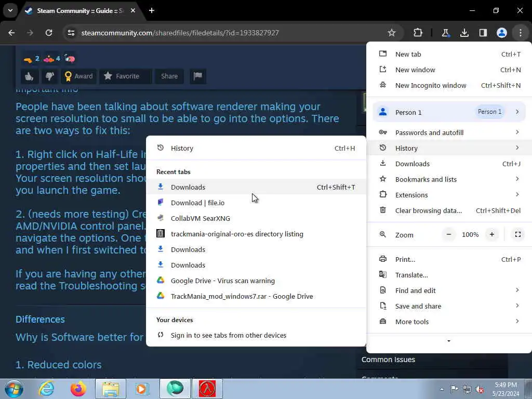Image resolution: width=532 pixels, height=399 pixels.
Task: Reopen Download | file.io tab
Action: [256, 203]
